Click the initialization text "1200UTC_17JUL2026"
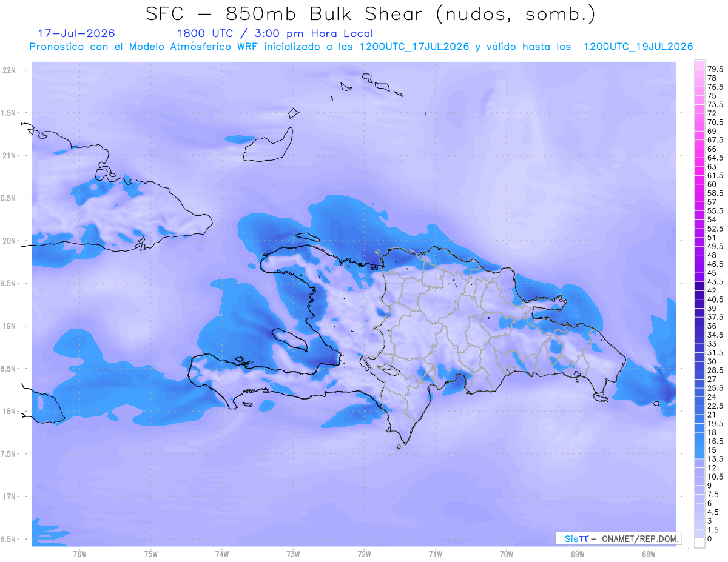The image size is (728, 562). [x=414, y=47]
